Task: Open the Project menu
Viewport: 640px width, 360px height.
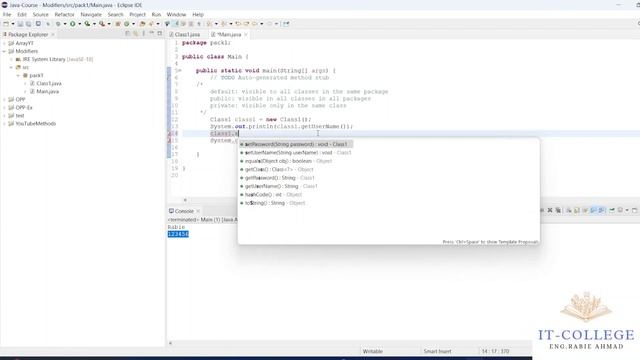Action: [138, 14]
